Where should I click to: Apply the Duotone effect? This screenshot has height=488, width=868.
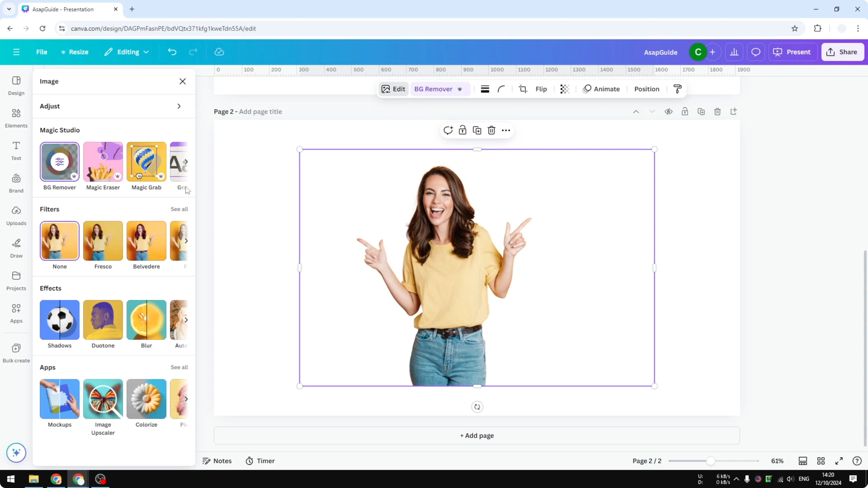coord(103,320)
